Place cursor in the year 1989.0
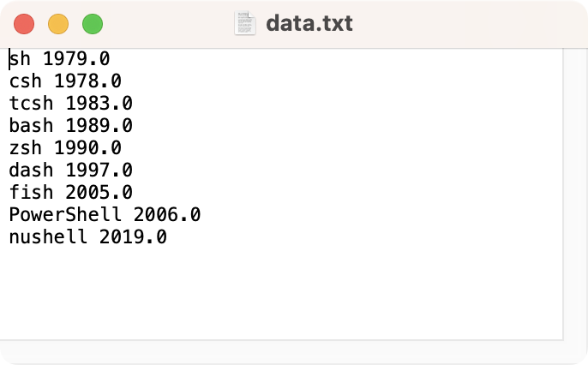This screenshot has width=588, height=365. (x=99, y=126)
